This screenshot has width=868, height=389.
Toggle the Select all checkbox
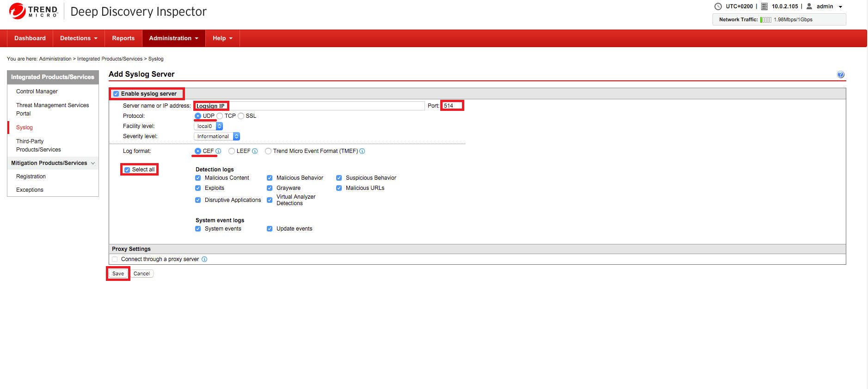point(127,170)
